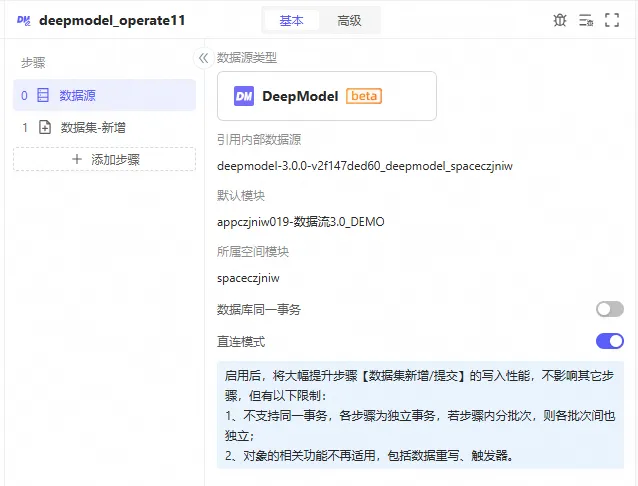The height and width of the screenshot is (486, 638).
Task: Click the DM logo beside deepmodel_operate11
Action: 23,20
